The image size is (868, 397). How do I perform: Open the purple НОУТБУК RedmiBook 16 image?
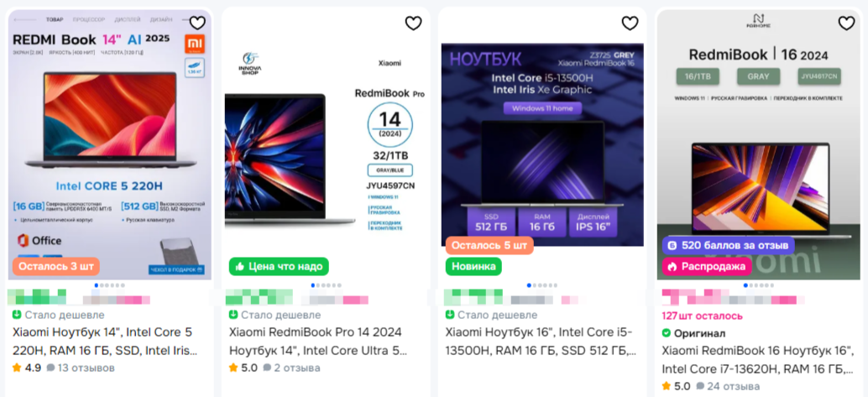point(542,144)
